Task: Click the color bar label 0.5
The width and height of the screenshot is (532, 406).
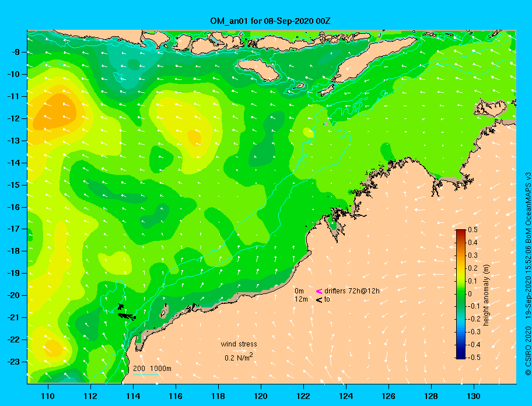Action: click(x=473, y=230)
